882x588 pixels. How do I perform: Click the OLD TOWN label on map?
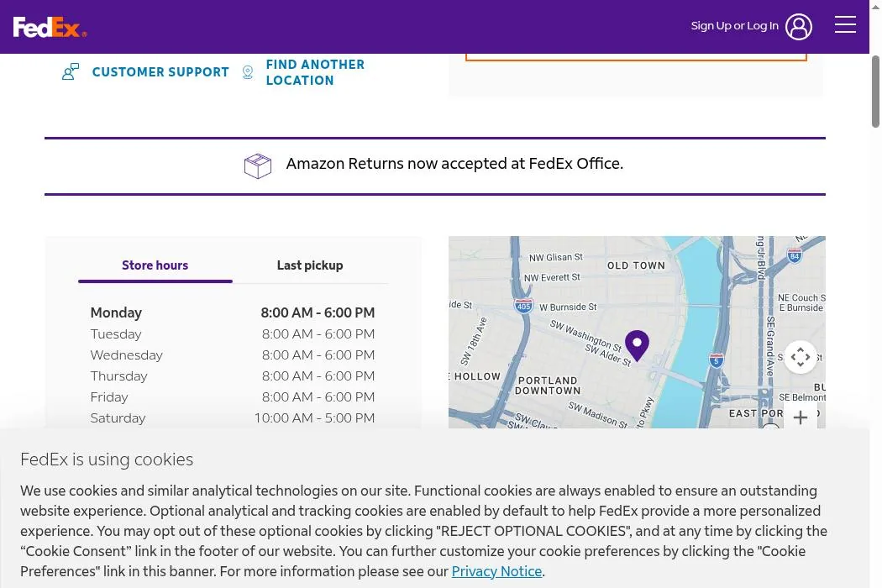(x=636, y=265)
